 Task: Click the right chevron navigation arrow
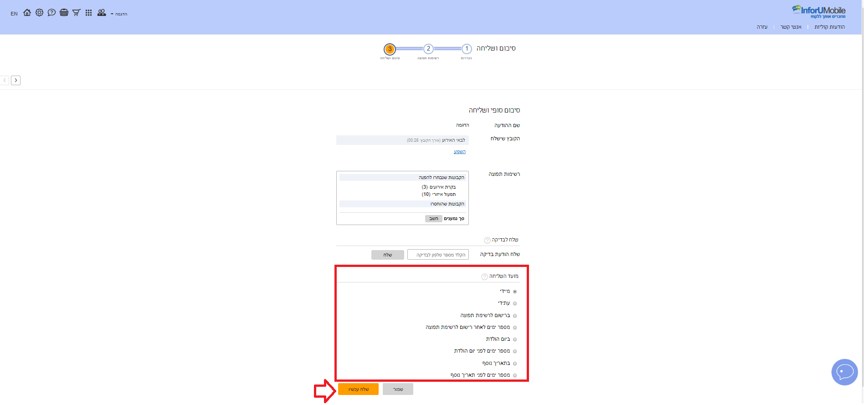coord(16,81)
